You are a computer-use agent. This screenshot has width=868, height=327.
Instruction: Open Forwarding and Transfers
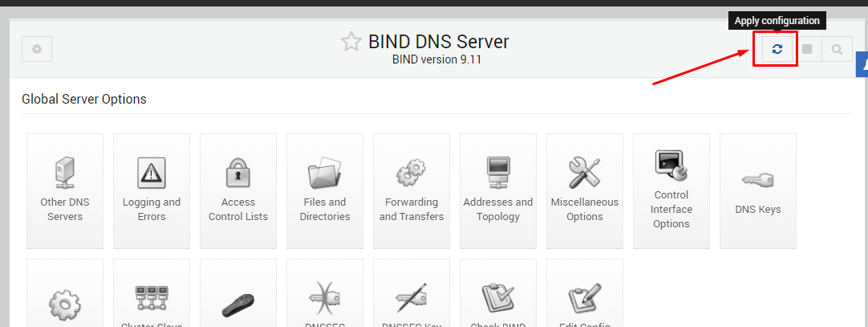412,190
